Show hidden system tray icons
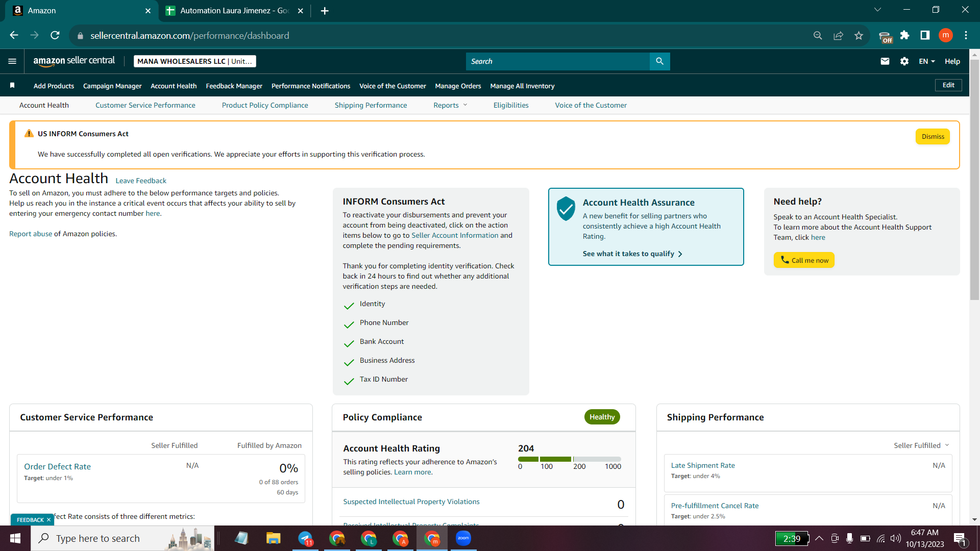 pyautogui.click(x=819, y=538)
